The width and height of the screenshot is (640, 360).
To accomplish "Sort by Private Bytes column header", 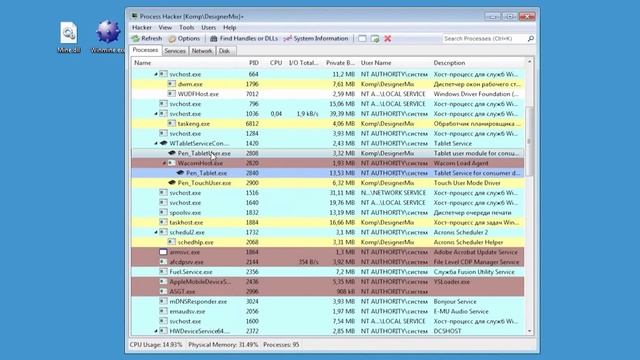I will (x=340, y=63).
